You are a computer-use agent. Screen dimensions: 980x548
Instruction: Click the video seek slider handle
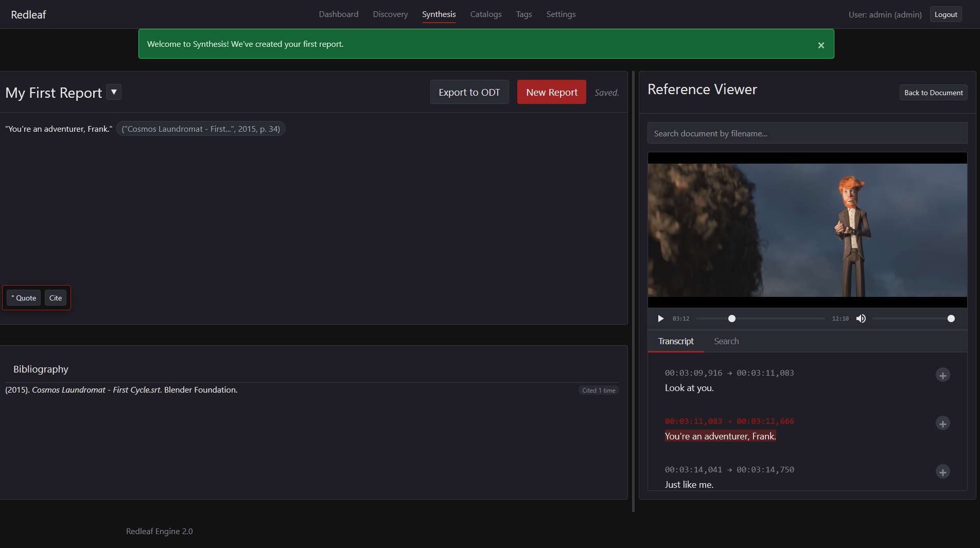[731, 319]
